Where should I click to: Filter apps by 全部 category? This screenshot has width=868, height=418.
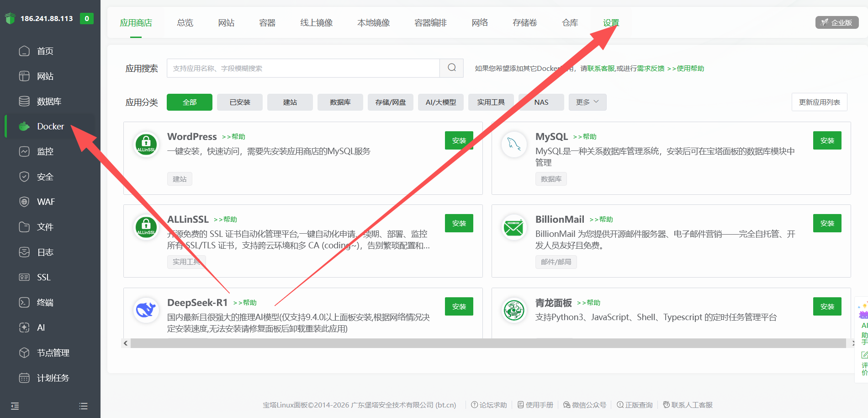(x=190, y=102)
